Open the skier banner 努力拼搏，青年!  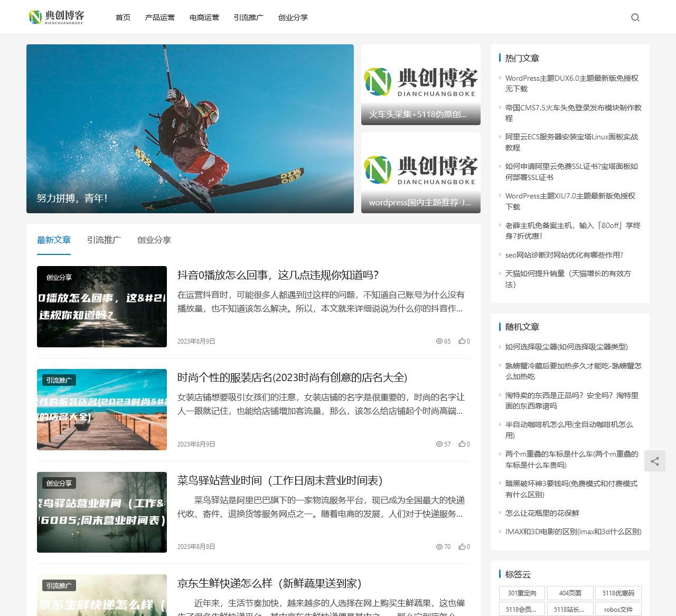click(x=190, y=129)
